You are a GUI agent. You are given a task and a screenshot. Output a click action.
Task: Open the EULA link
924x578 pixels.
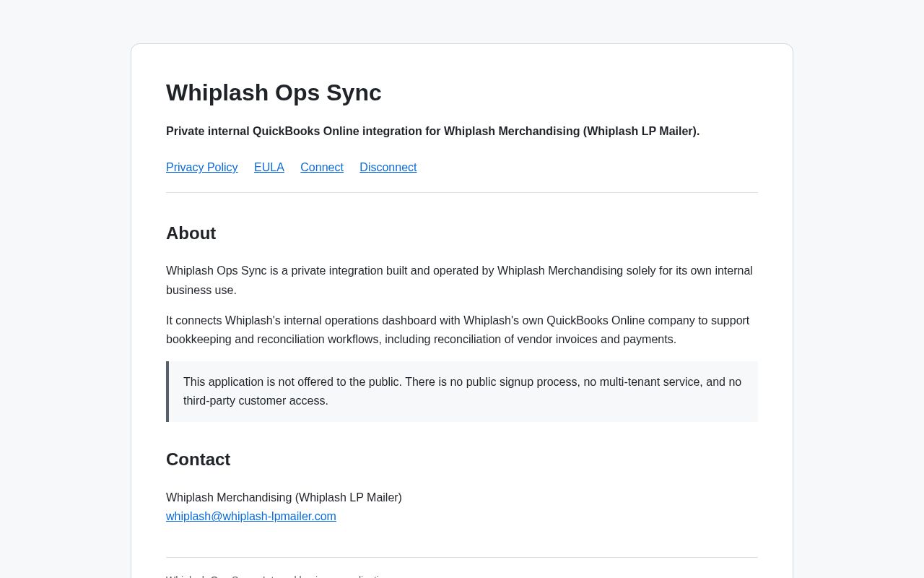point(269,168)
